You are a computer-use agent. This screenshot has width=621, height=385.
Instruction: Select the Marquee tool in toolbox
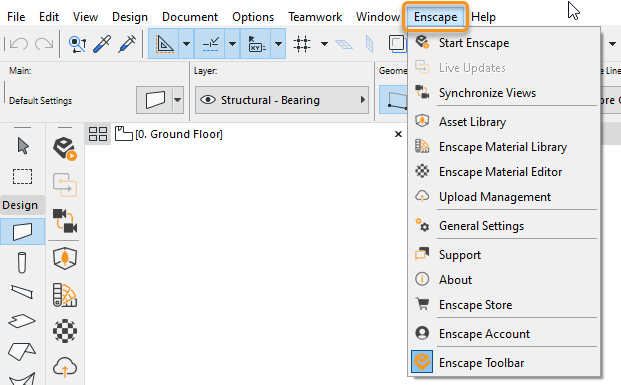pos(22,177)
